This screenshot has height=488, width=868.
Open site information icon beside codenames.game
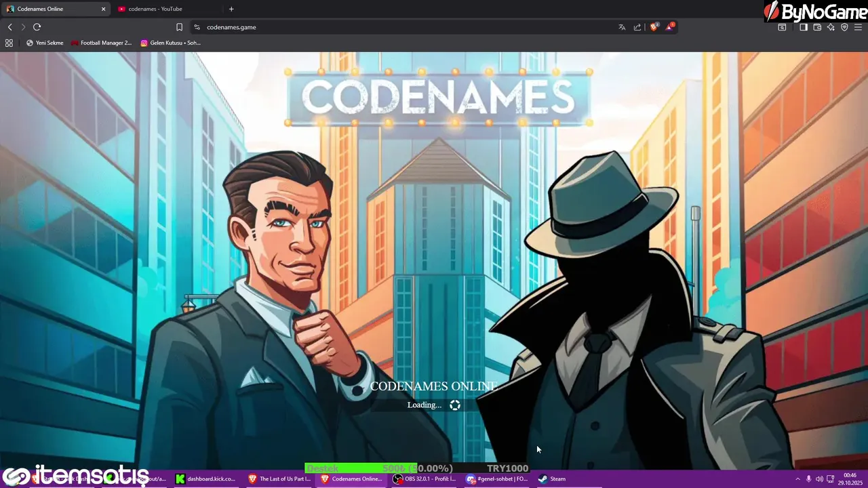click(197, 27)
